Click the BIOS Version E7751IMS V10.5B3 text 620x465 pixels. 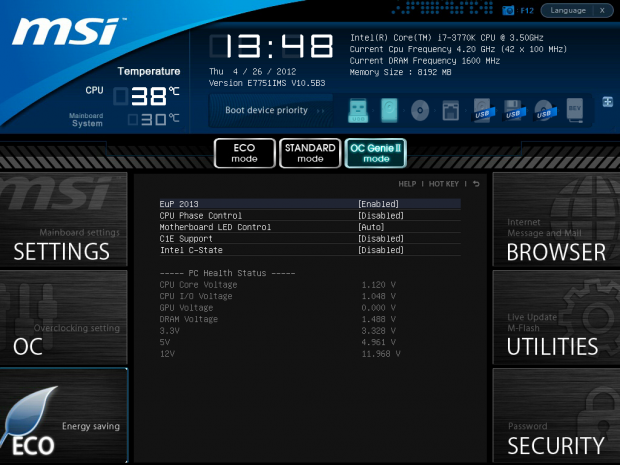pos(267,83)
